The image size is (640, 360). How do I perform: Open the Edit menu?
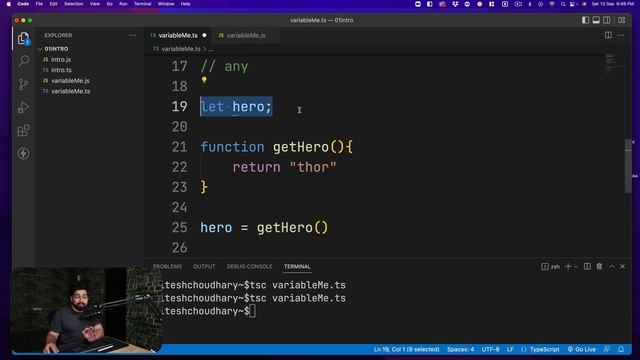53,4
